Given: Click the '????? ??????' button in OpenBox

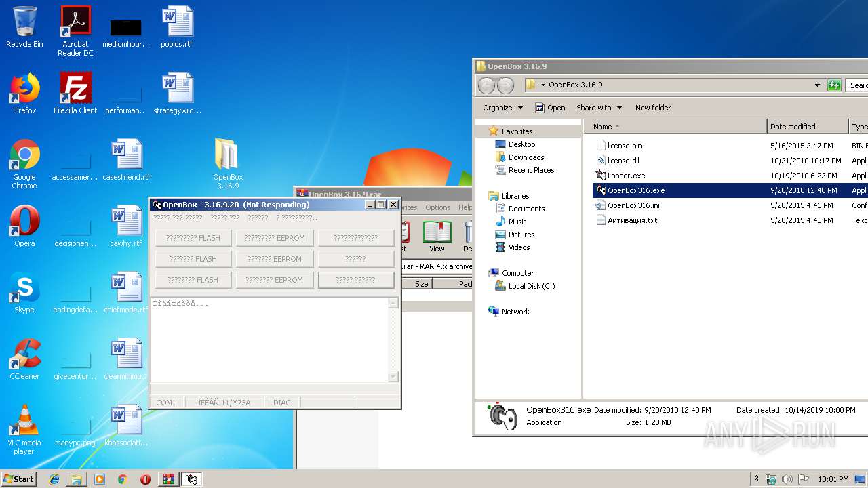Looking at the screenshot, I should (355, 280).
